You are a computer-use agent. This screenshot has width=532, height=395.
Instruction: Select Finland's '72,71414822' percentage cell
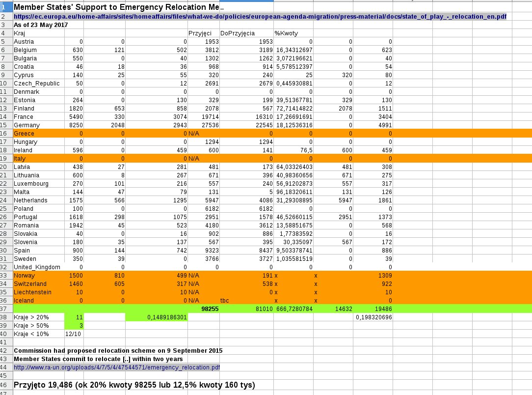(293, 109)
